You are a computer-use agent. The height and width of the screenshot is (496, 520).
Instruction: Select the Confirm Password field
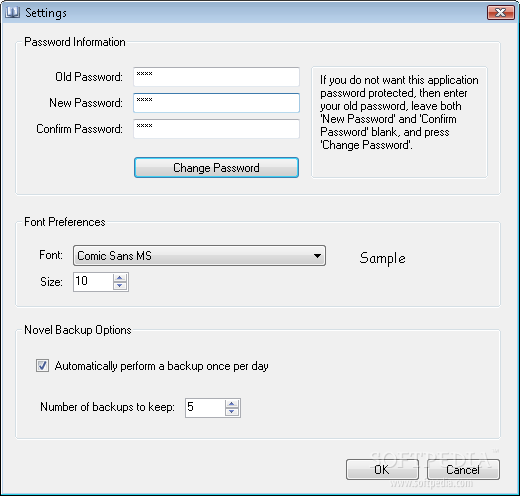(216, 129)
